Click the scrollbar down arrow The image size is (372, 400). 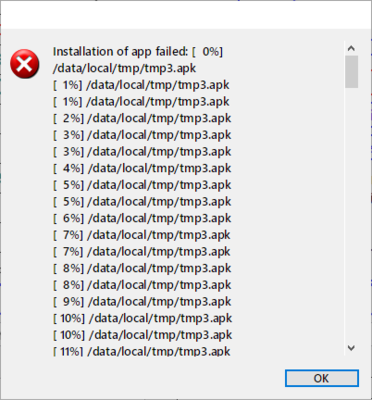tap(351, 348)
